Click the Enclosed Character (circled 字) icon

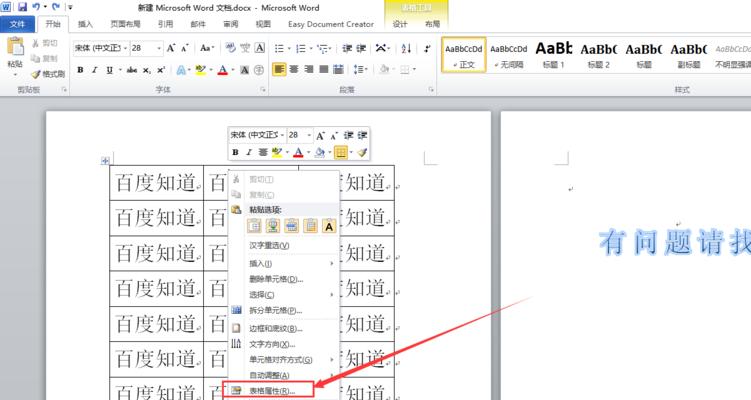259,70
